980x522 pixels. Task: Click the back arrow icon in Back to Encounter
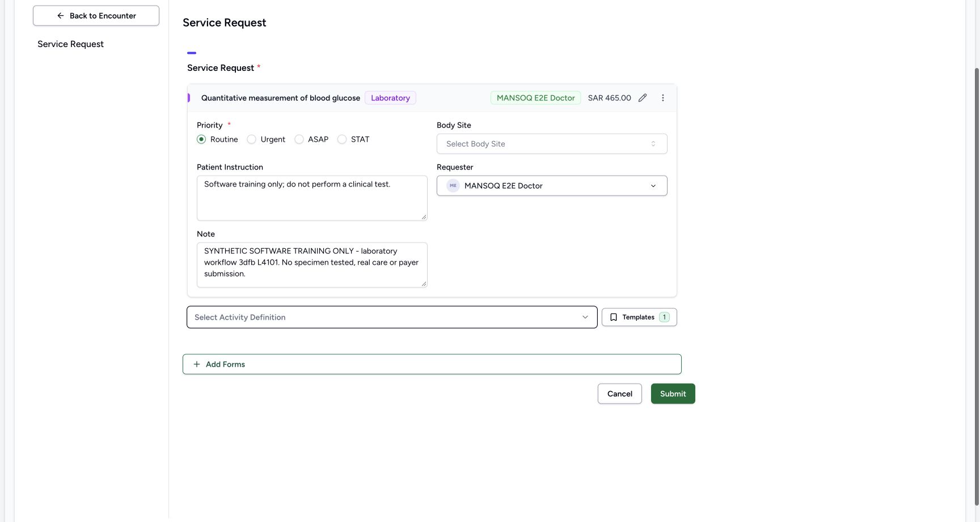click(61, 16)
